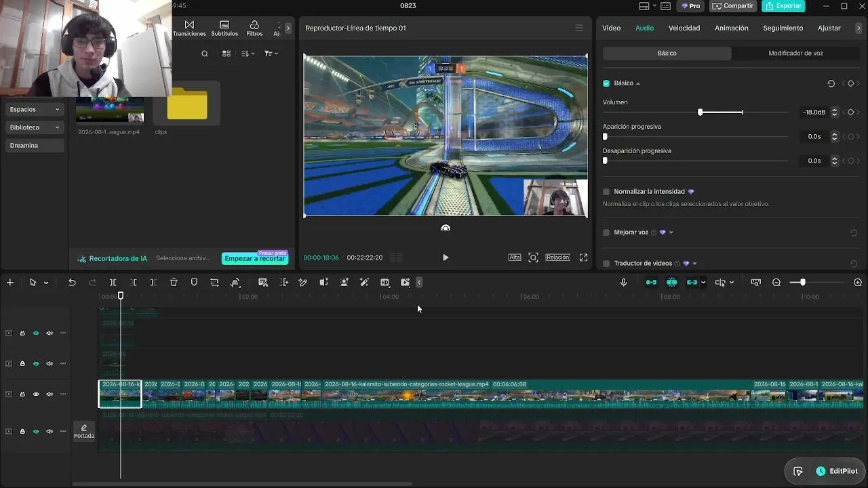The height and width of the screenshot is (488, 868).
Task: Add keyframe diamond for Volumen
Action: coord(851,113)
